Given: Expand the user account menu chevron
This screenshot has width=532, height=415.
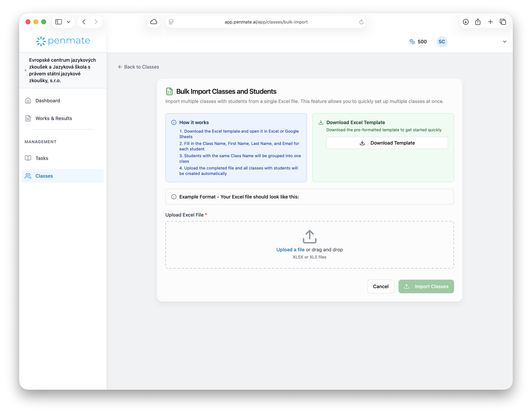Looking at the screenshot, I should [x=504, y=42].
